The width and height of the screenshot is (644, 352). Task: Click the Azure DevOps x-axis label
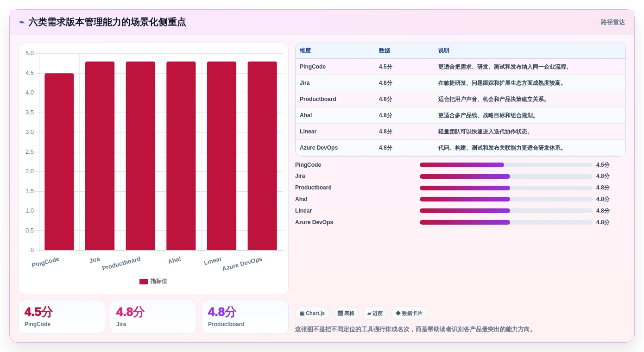click(x=242, y=264)
